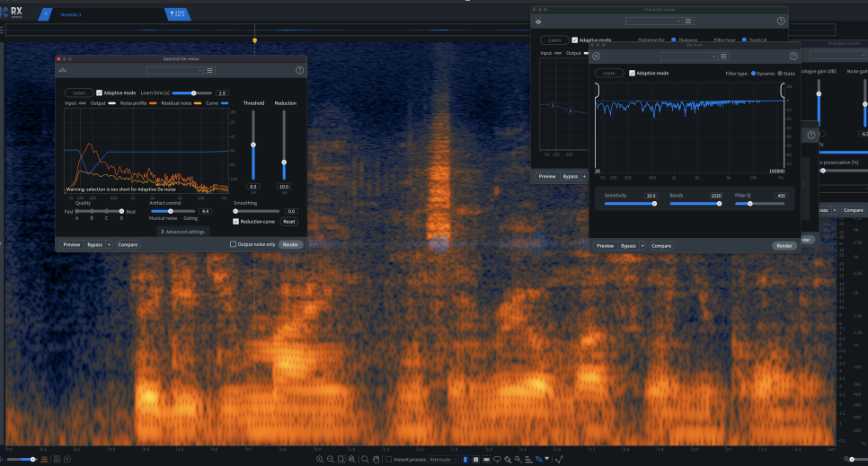
Task: Open the Voice De-noise preset dropdown
Action: (654, 21)
